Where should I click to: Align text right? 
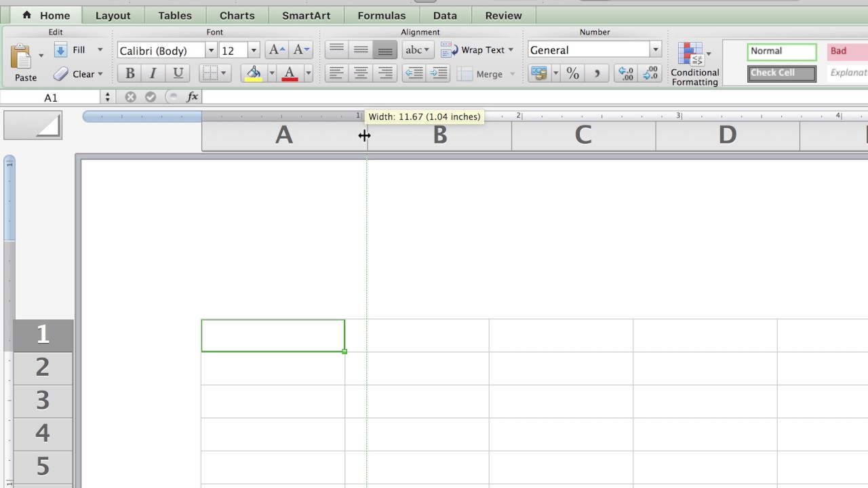(x=384, y=74)
